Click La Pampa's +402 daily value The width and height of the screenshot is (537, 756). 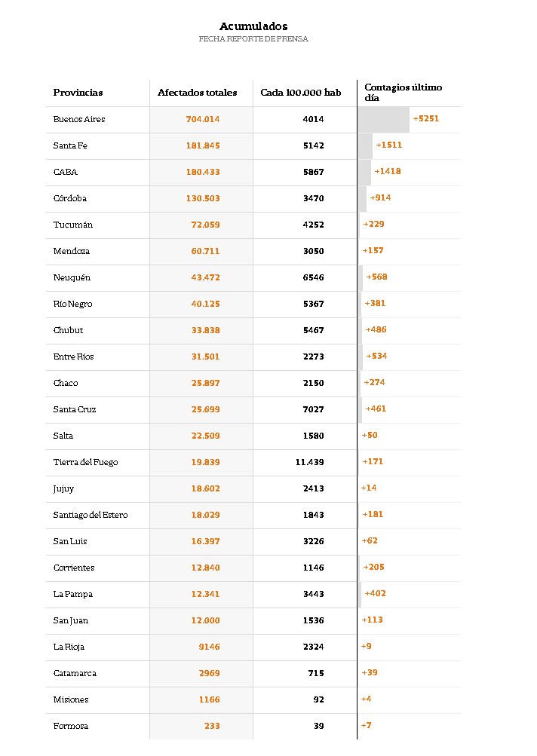[x=375, y=594]
